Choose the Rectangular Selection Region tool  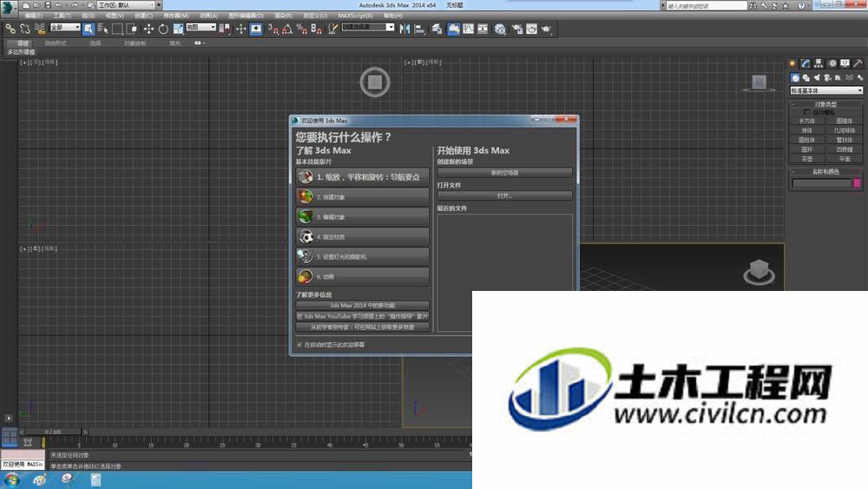[117, 29]
